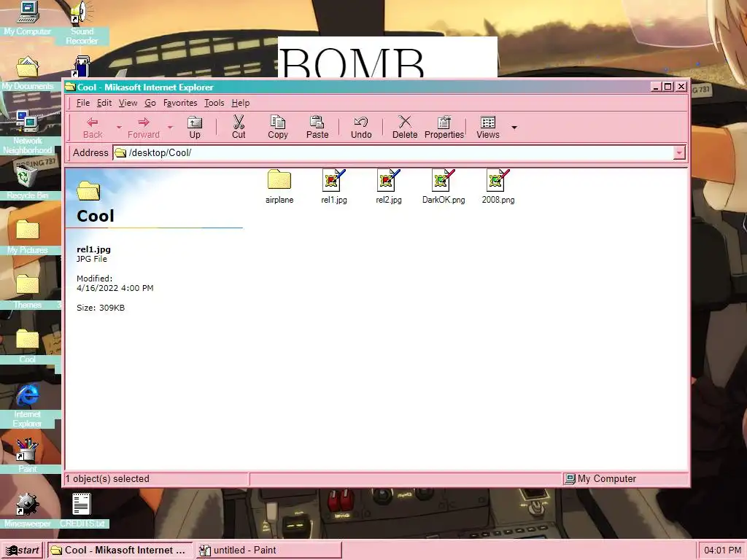The image size is (747, 560).
Task: Expand the Forward history dropdown arrow
Action: point(170,127)
